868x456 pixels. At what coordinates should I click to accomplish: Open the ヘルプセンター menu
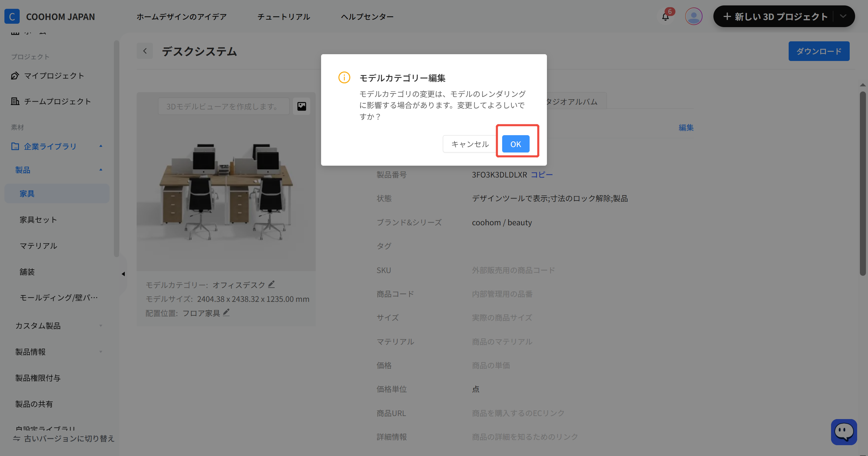point(367,17)
